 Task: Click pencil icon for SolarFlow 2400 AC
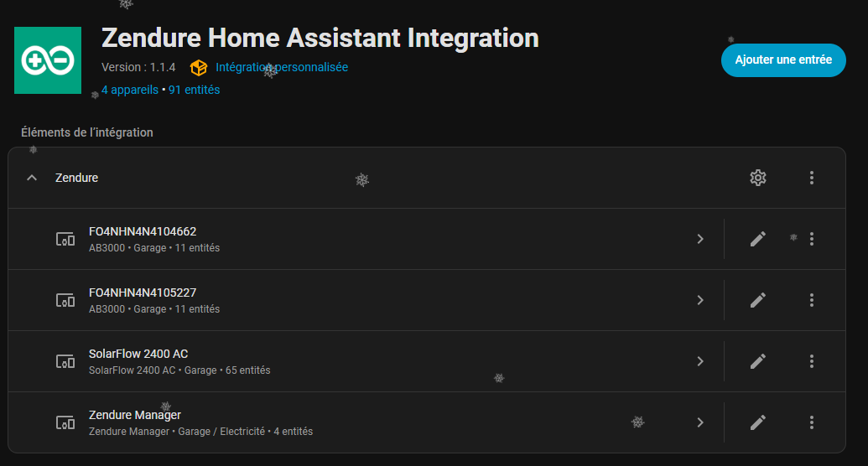(x=758, y=361)
